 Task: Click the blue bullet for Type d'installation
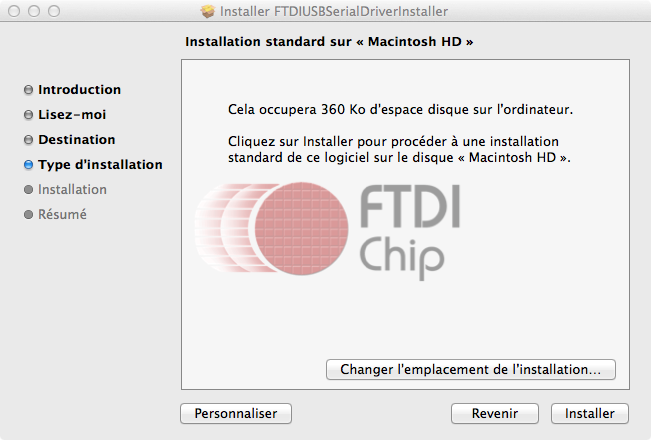(28, 165)
